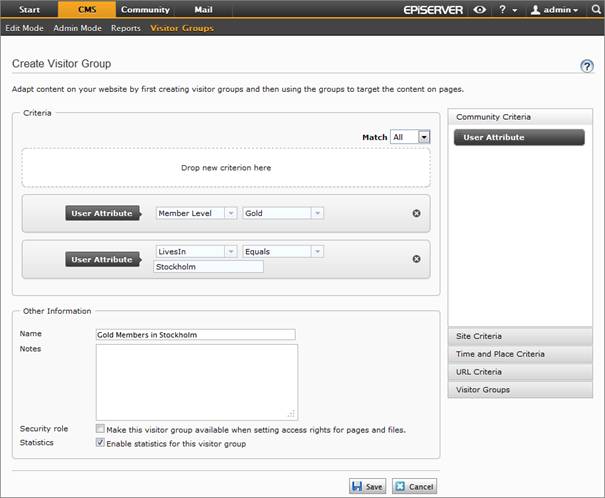This screenshot has width=605, height=498.
Task: Remove the LivesIn criterion
Action: coord(416,259)
